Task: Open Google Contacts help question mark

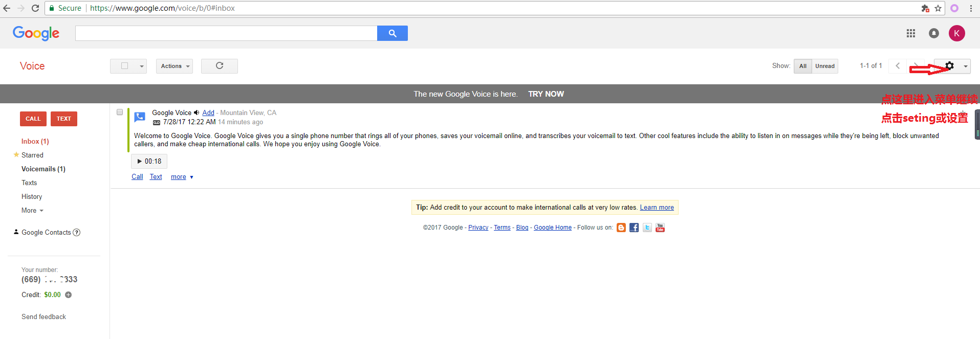Action: click(77, 232)
